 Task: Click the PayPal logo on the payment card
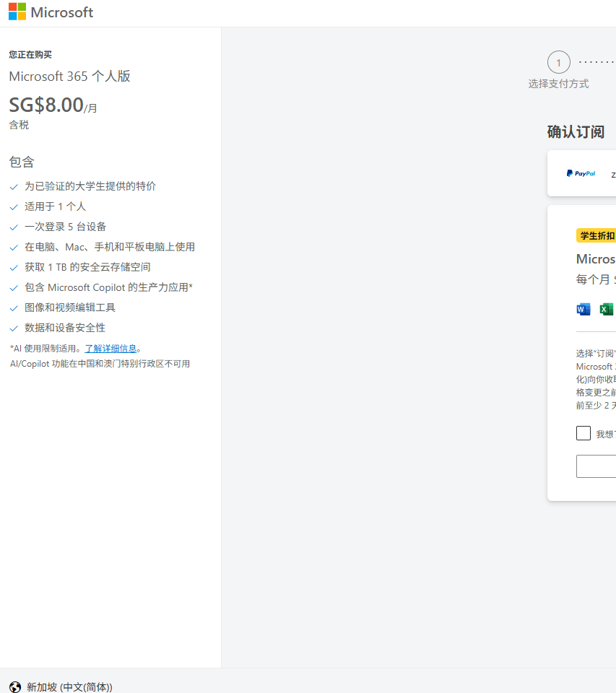tap(581, 173)
